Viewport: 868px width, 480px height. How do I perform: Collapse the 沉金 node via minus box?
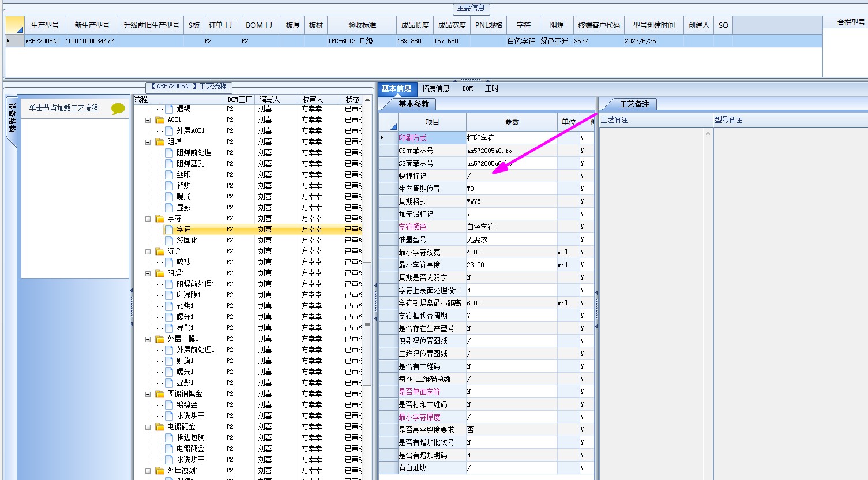(x=148, y=252)
